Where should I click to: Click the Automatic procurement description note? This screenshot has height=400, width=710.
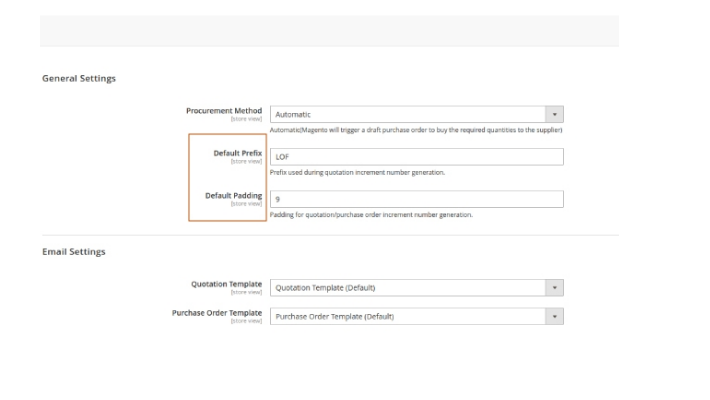[417, 131]
